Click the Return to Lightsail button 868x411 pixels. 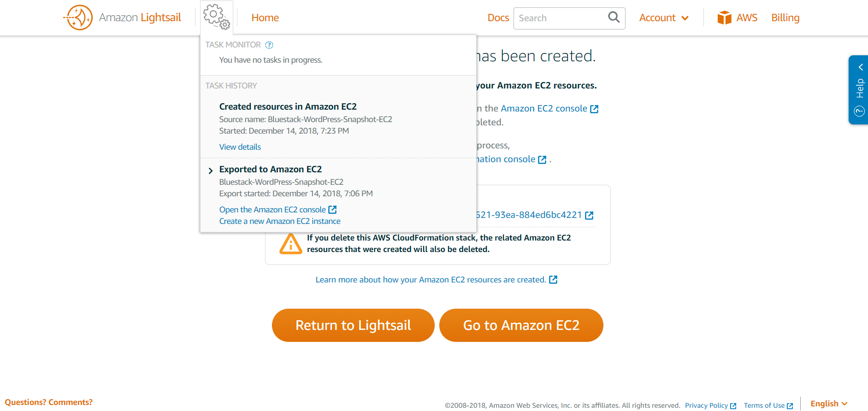[x=353, y=325]
